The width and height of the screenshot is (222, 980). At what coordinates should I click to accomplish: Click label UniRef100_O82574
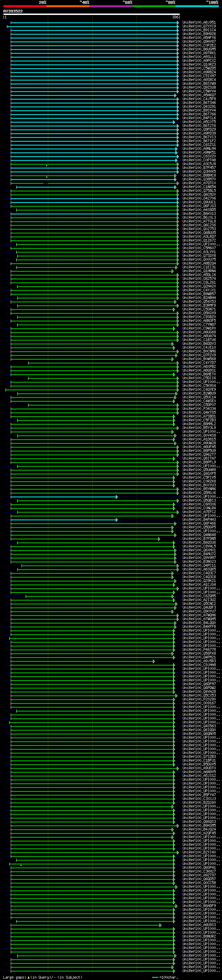pyautogui.click(x=199, y=278)
